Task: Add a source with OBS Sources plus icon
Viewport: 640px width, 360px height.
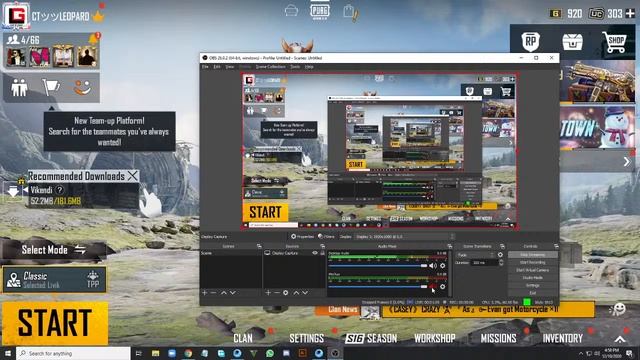Action: pos(268,293)
